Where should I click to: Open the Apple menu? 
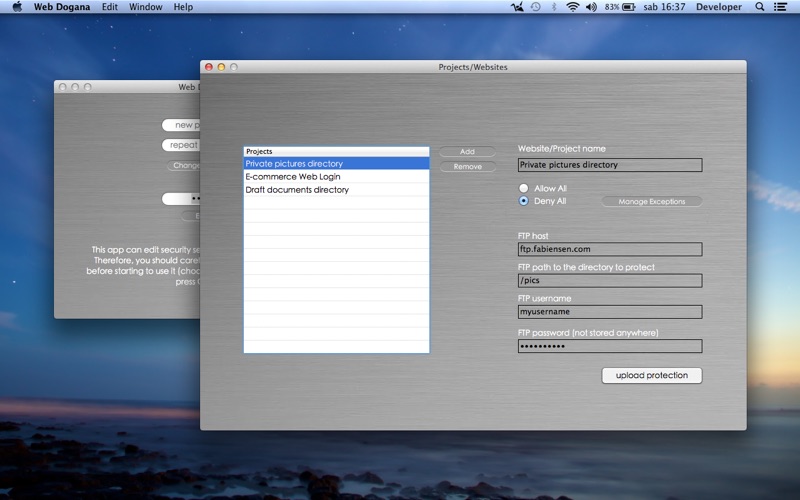tap(17, 7)
